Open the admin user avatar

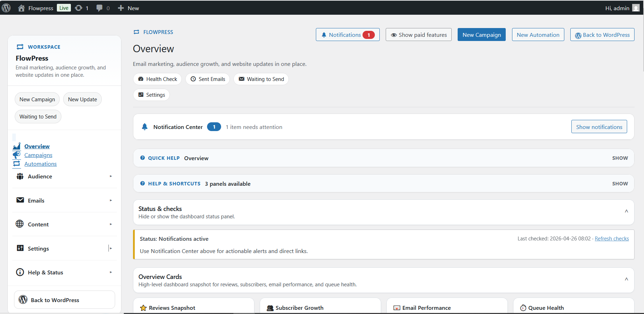click(x=636, y=8)
